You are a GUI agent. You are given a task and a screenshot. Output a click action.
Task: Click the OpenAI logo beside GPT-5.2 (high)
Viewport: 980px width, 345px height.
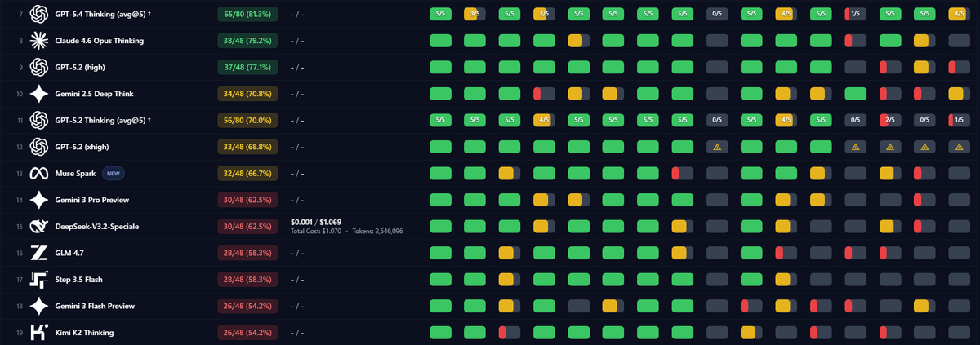38,67
